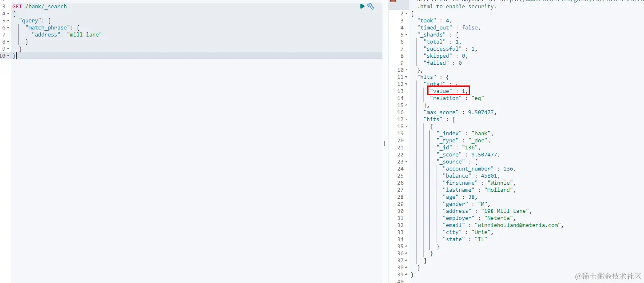Click the "failed" : 0 line
The width and height of the screenshot is (644, 283).
(443, 63)
